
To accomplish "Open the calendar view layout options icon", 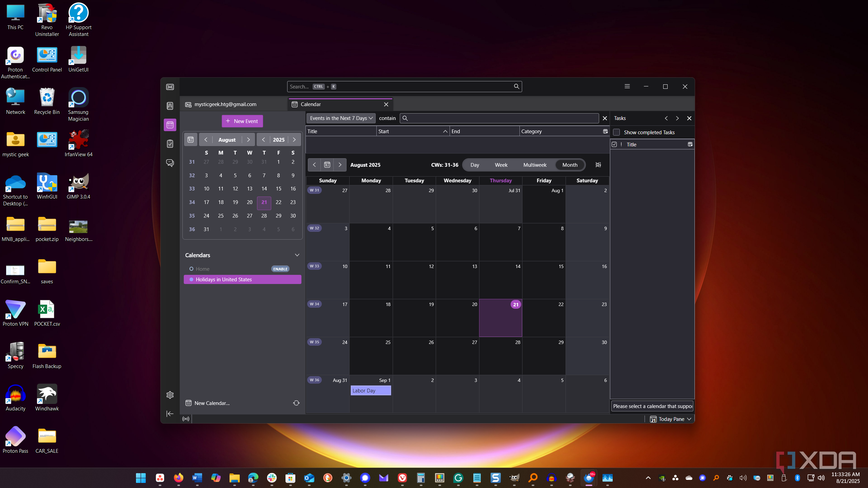I will pyautogui.click(x=598, y=165).
